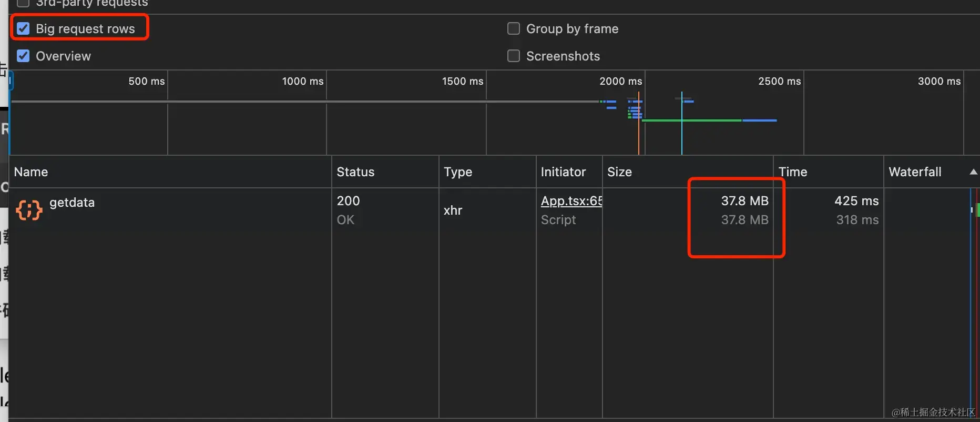Click the 2000 ms overview tick label
980x422 pixels.
pyautogui.click(x=620, y=81)
